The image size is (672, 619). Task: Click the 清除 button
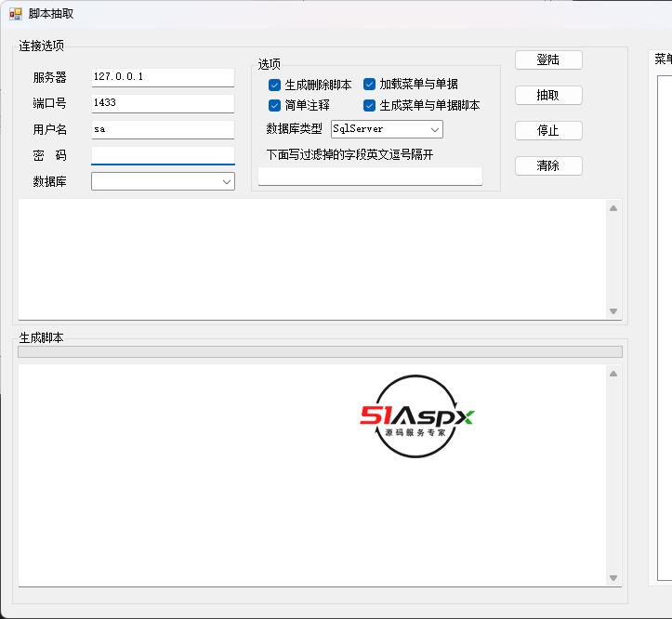pyautogui.click(x=548, y=165)
